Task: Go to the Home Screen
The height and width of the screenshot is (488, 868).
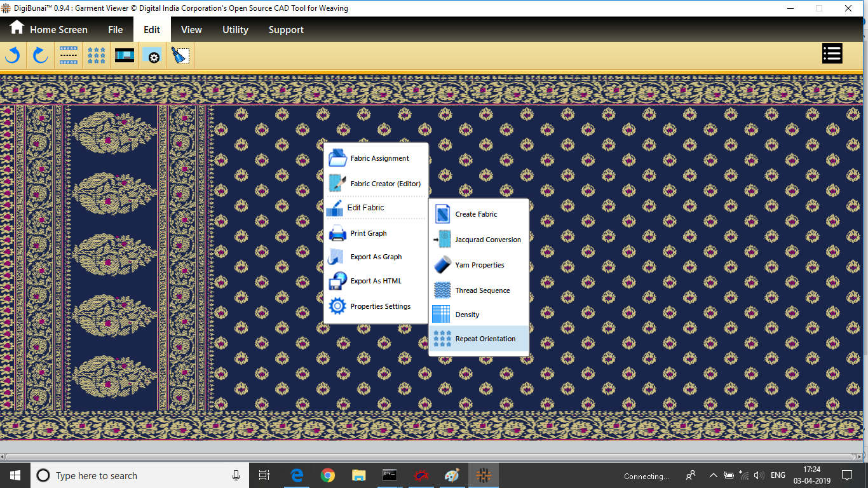Action: [x=48, y=30]
